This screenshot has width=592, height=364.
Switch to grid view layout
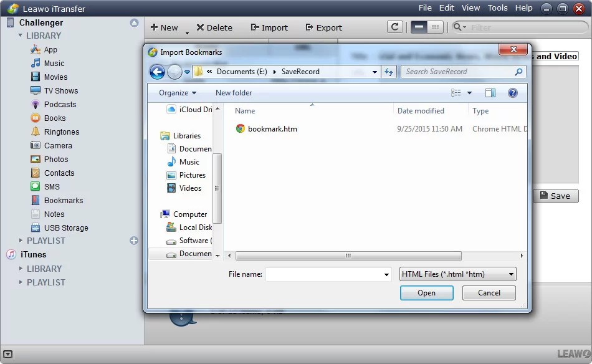(x=434, y=27)
